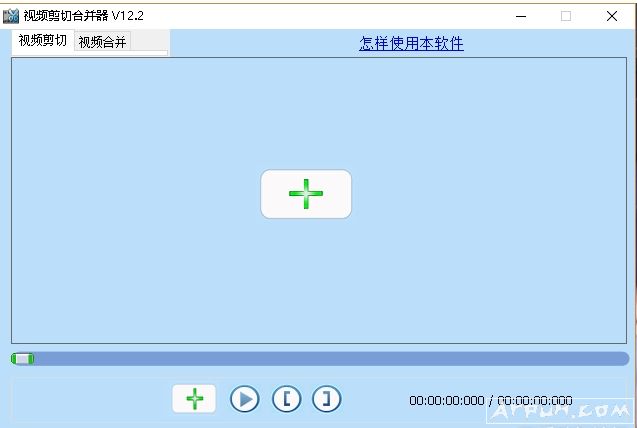
Task: Switch to the 视频合并 tab
Action: pos(102,42)
